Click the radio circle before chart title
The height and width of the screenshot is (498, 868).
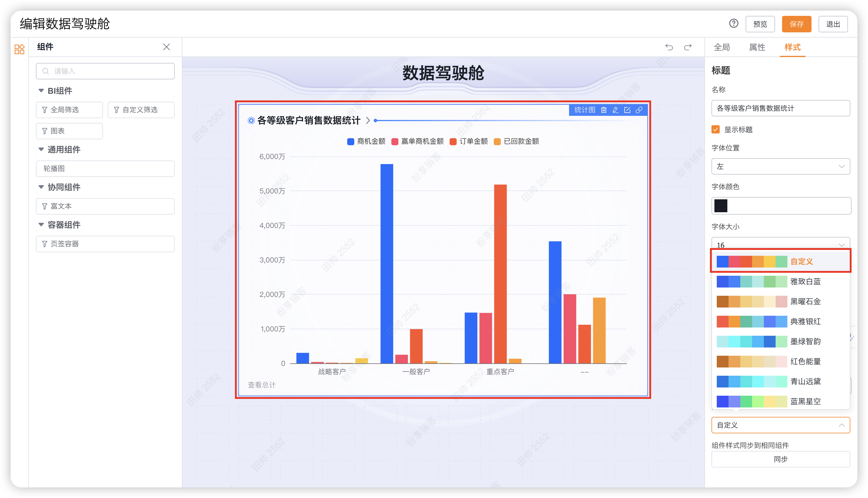(x=251, y=121)
